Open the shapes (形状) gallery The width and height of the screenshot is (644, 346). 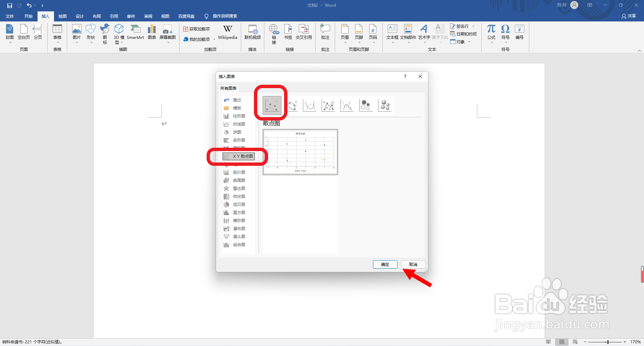coord(91,33)
